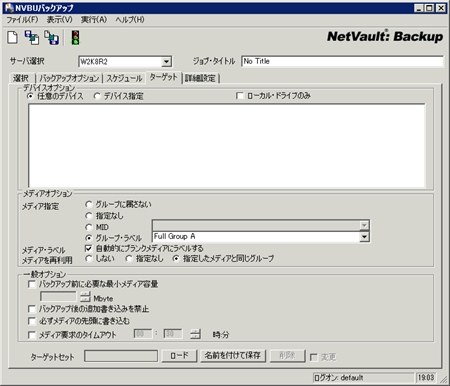
Task: Click the Mbyte spinner arrows
Action: [x=85, y=297]
